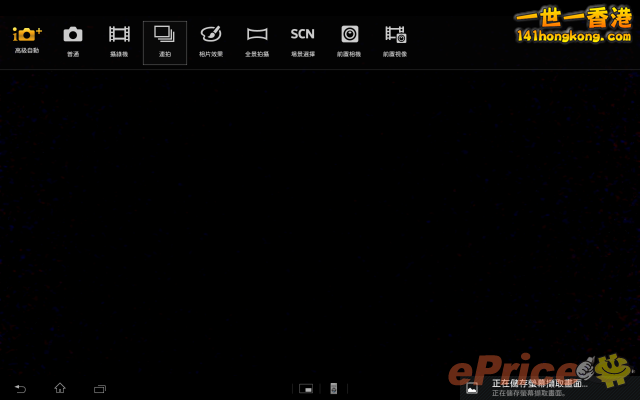Viewport: 640px width, 400px height.
Task: Open the remote control shortcut icon
Action: click(x=334, y=389)
